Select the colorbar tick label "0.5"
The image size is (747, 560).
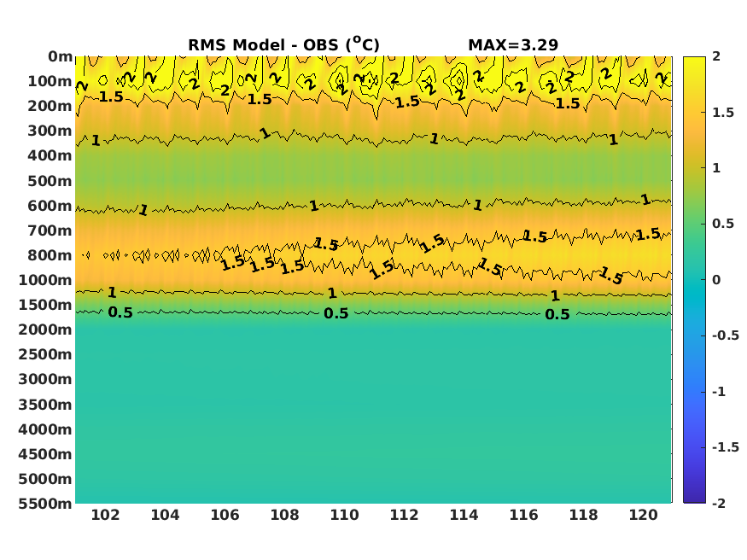click(723, 224)
